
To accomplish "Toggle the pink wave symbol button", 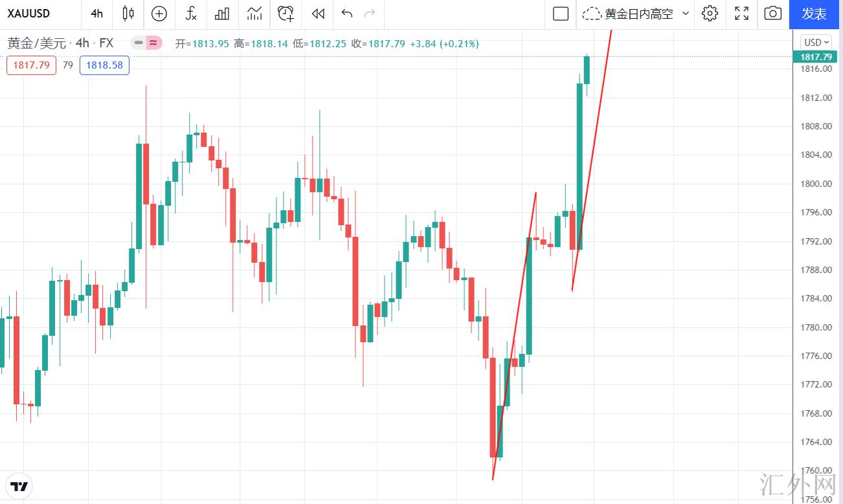I will coord(153,43).
